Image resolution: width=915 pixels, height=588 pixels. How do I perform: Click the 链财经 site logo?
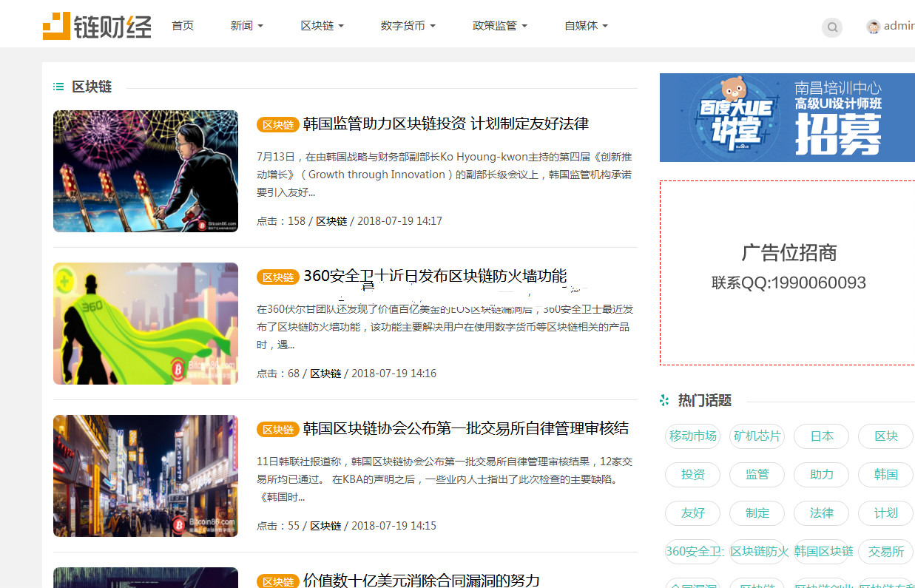(x=97, y=26)
